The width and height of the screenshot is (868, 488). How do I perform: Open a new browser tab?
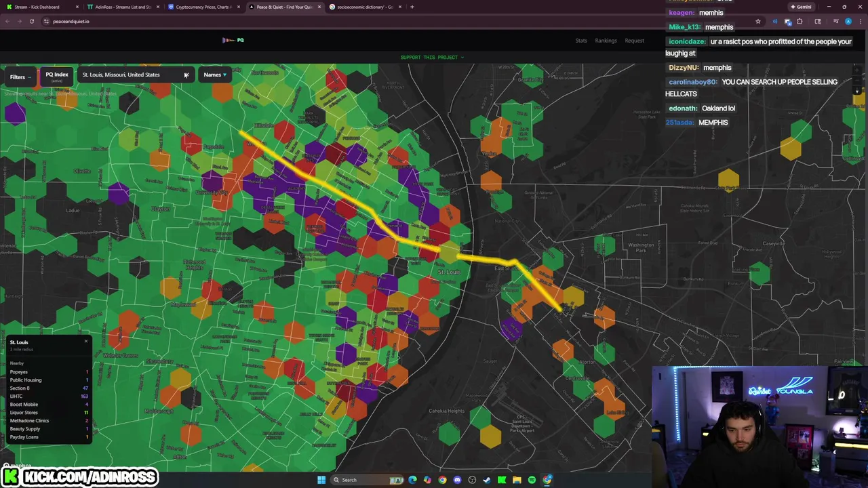(x=412, y=7)
